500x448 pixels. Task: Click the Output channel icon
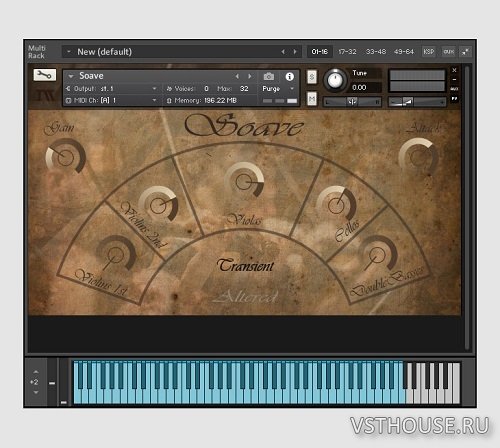68,89
